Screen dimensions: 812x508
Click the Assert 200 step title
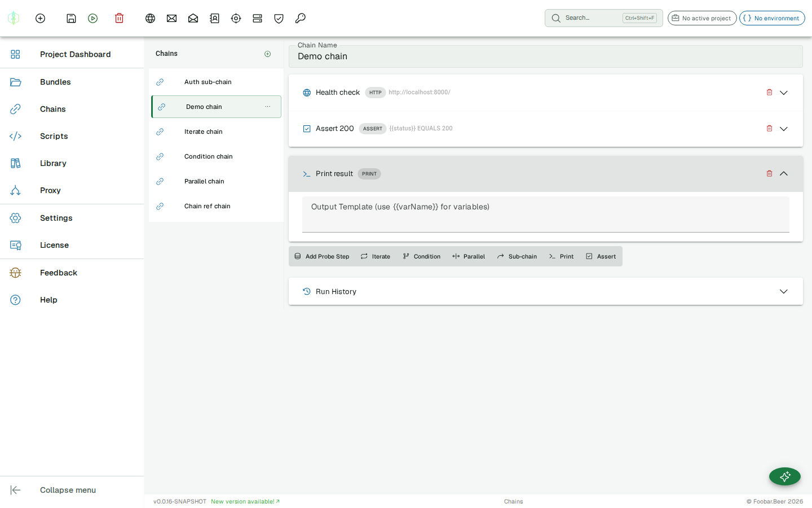(x=335, y=129)
